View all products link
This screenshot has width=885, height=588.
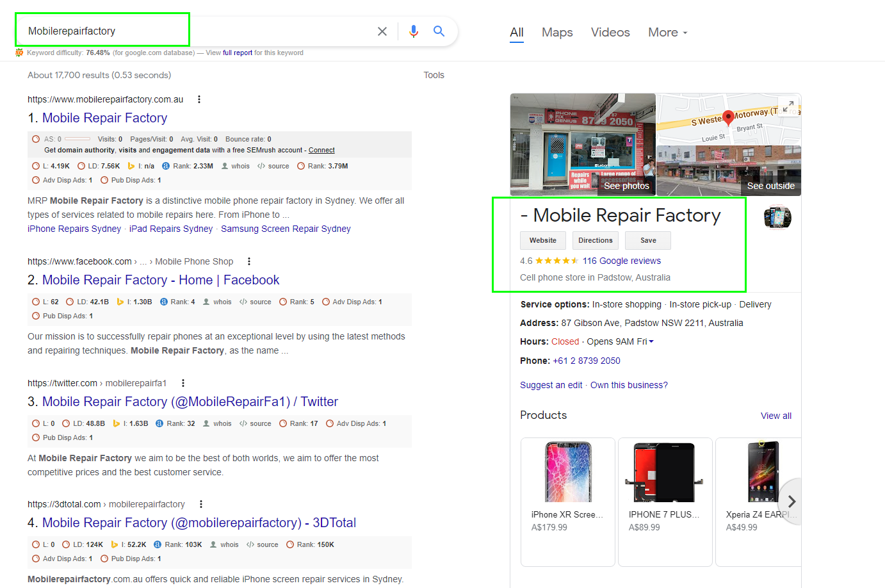(776, 416)
